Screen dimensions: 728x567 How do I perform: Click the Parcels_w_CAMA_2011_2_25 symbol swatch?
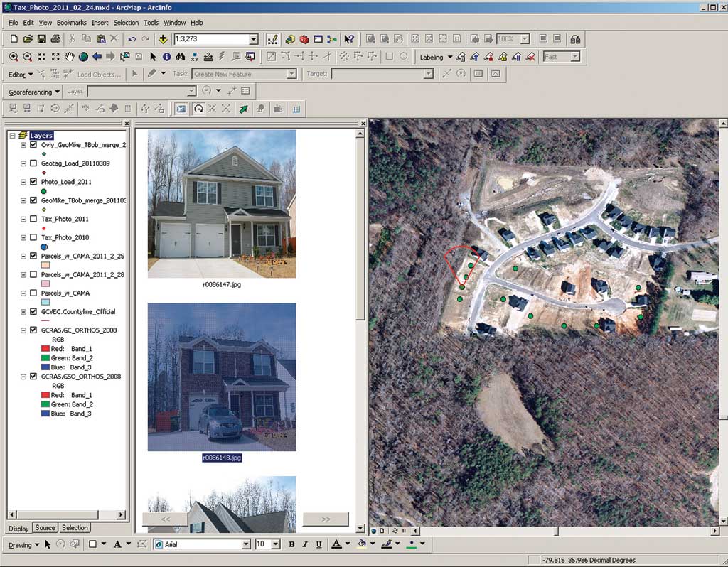pyautogui.click(x=45, y=265)
